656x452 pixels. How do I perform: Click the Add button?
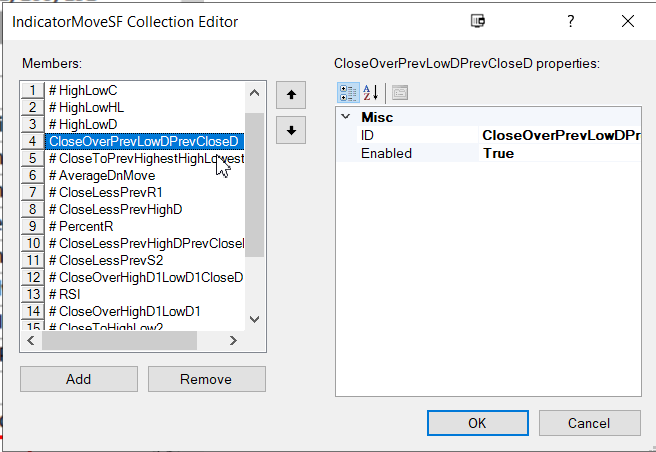point(78,379)
